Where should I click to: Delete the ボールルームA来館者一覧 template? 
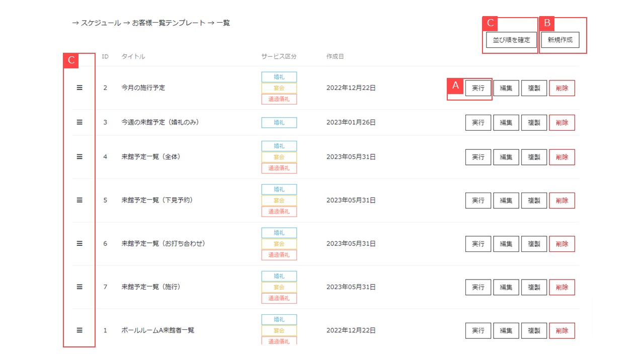pos(561,331)
